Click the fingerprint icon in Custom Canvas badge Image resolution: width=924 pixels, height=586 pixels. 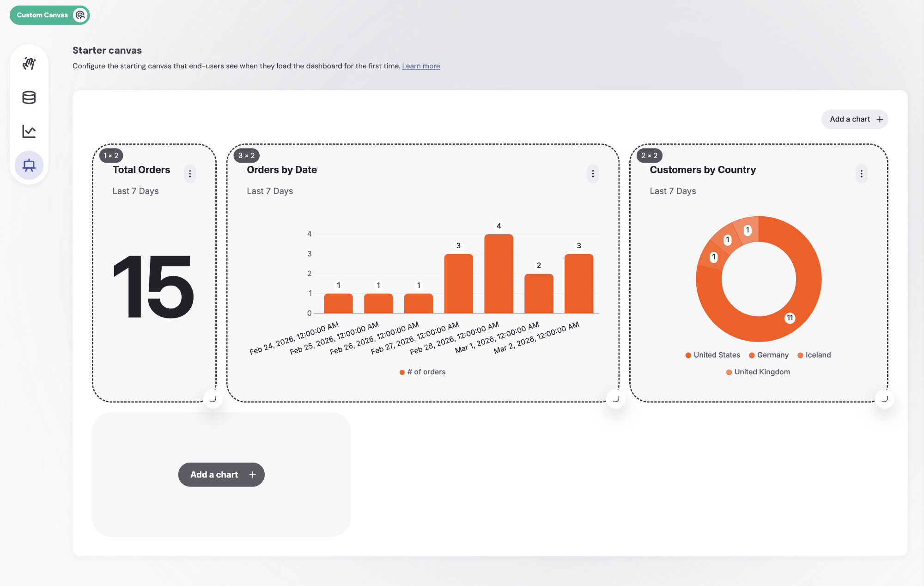[x=80, y=15]
